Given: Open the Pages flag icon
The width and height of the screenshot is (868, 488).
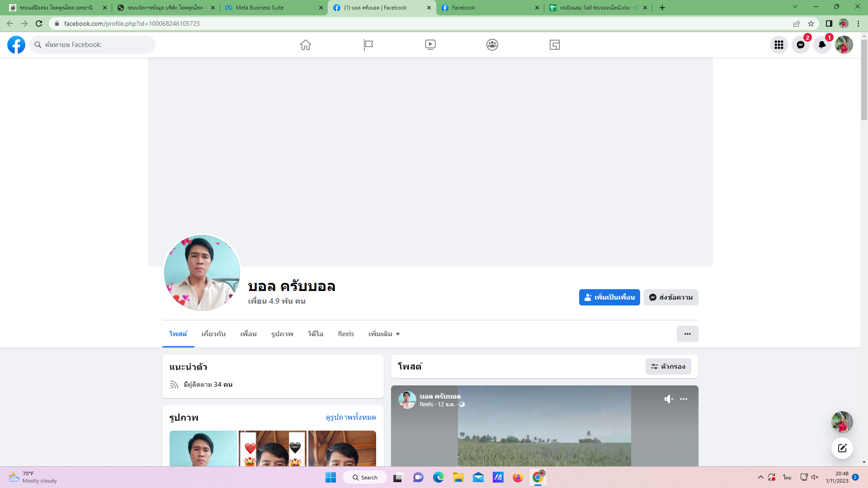Looking at the screenshot, I should (x=368, y=45).
